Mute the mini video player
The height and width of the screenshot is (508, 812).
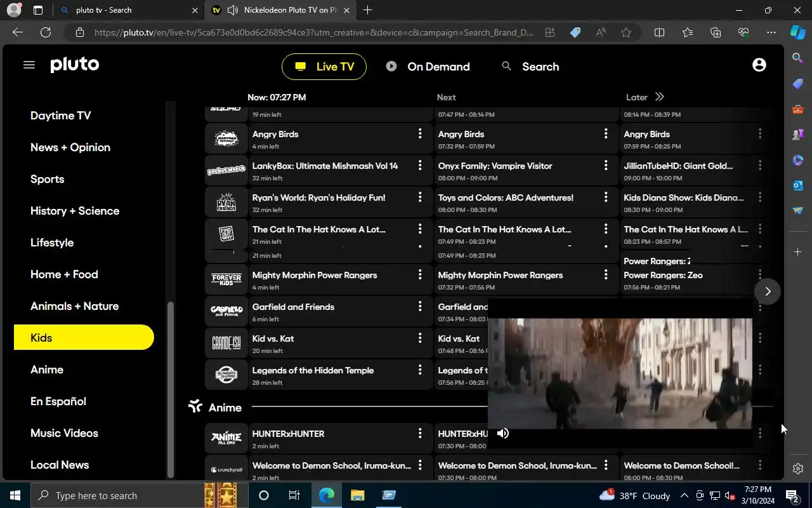tap(503, 433)
